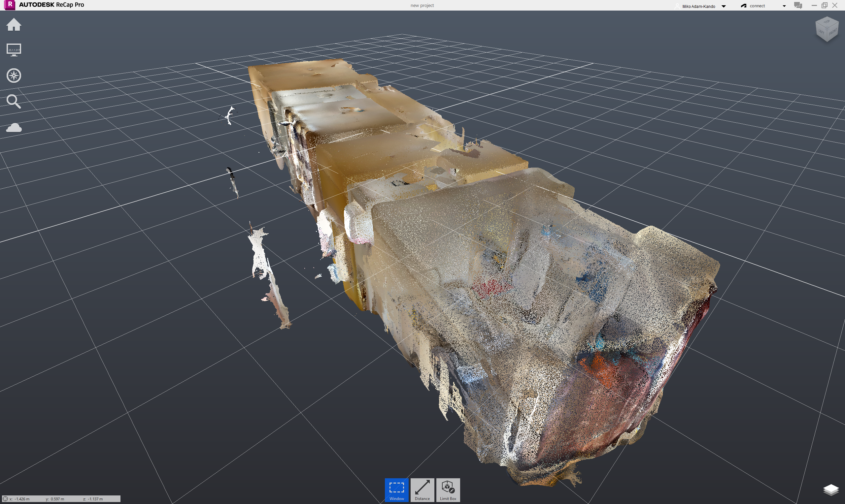The width and height of the screenshot is (845, 504).
Task: Go to the Home menu icon
Action: 14,24
